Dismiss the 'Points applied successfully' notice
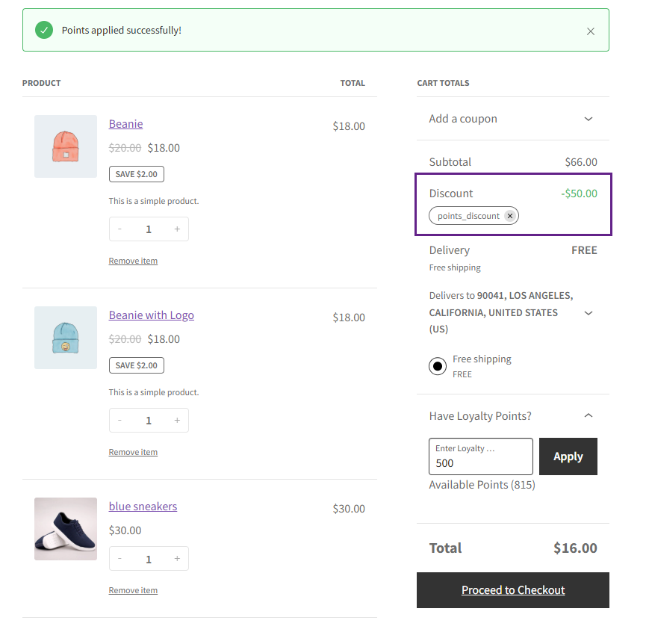 click(591, 31)
